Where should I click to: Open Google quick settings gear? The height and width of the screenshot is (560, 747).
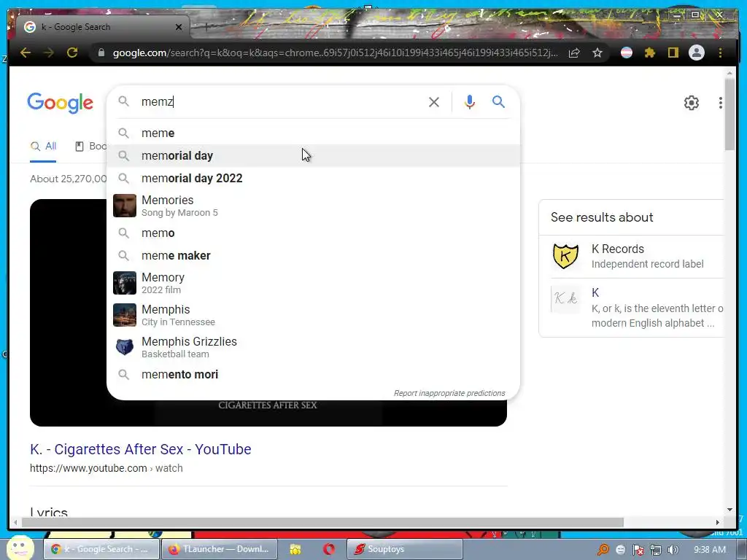(x=692, y=103)
